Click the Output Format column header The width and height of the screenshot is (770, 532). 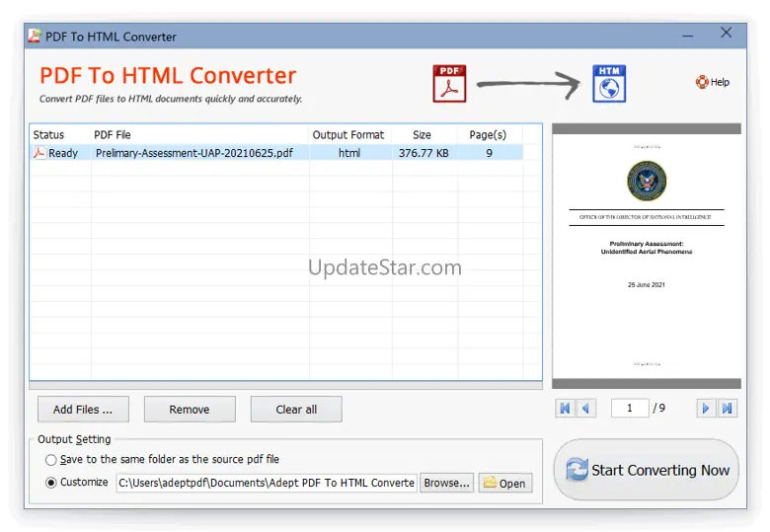point(348,135)
